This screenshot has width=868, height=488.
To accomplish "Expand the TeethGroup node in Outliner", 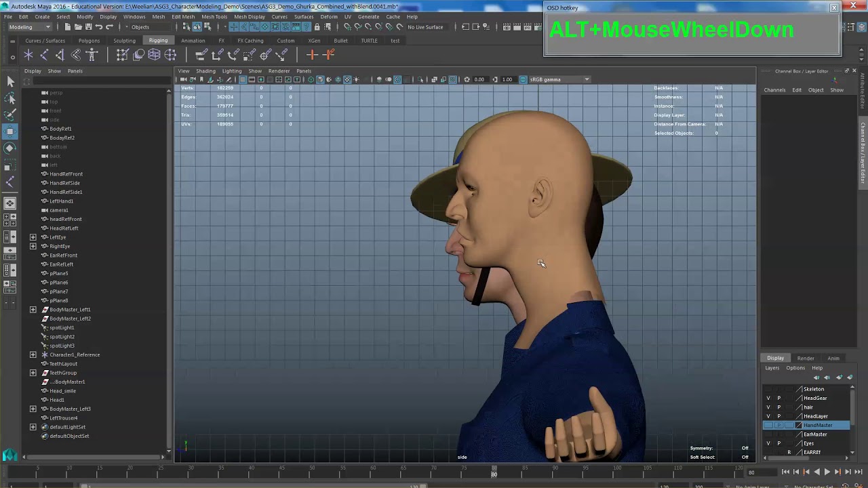I will tap(33, 373).
